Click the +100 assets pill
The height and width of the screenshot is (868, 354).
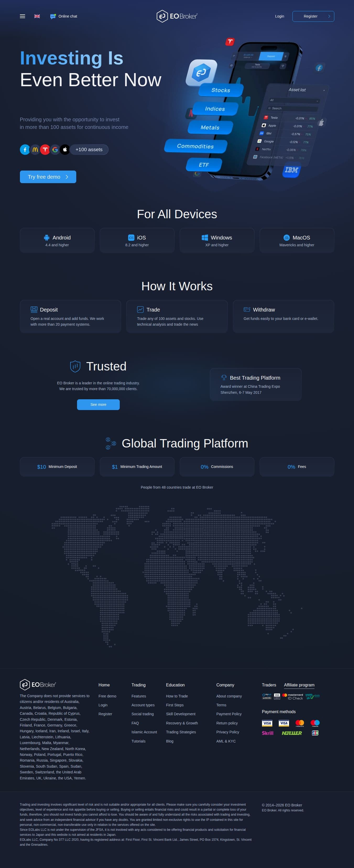(89, 150)
